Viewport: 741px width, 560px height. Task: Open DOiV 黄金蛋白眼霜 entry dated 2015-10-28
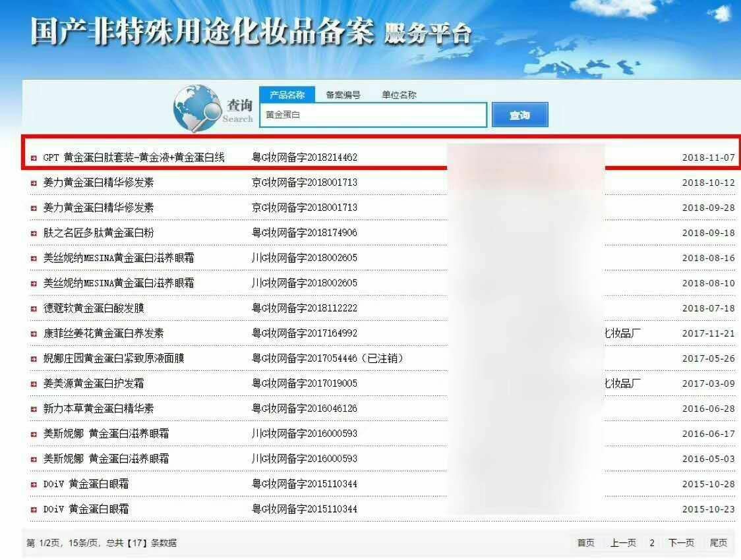click(x=86, y=484)
